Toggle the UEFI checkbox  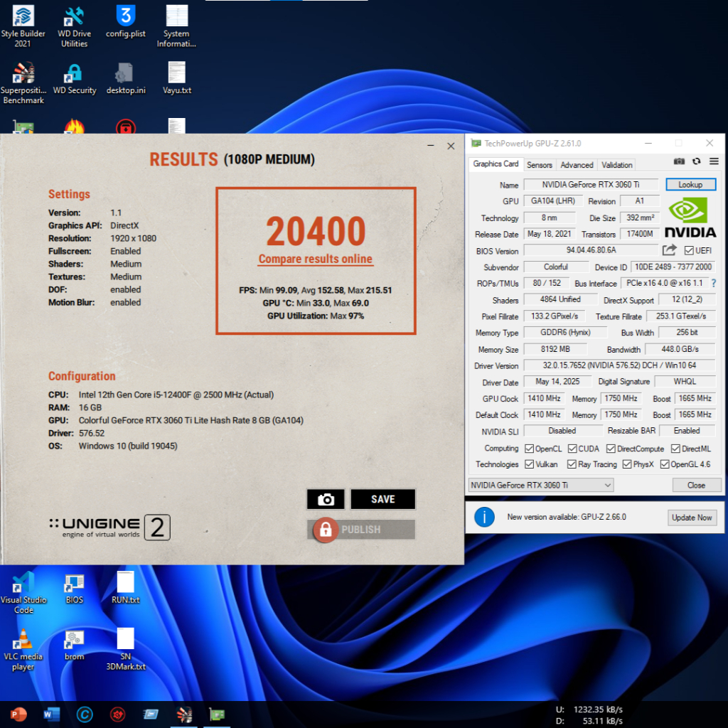click(x=688, y=250)
